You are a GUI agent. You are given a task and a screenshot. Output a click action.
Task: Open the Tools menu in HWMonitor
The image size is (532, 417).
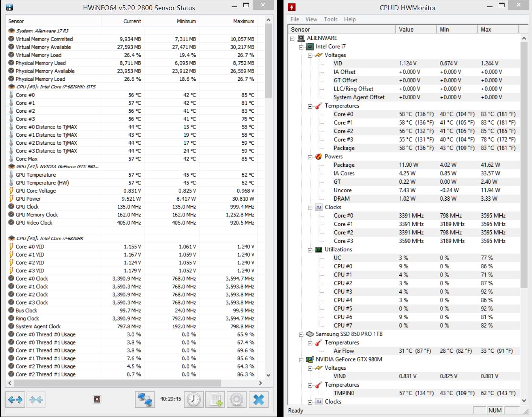tap(331, 19)
